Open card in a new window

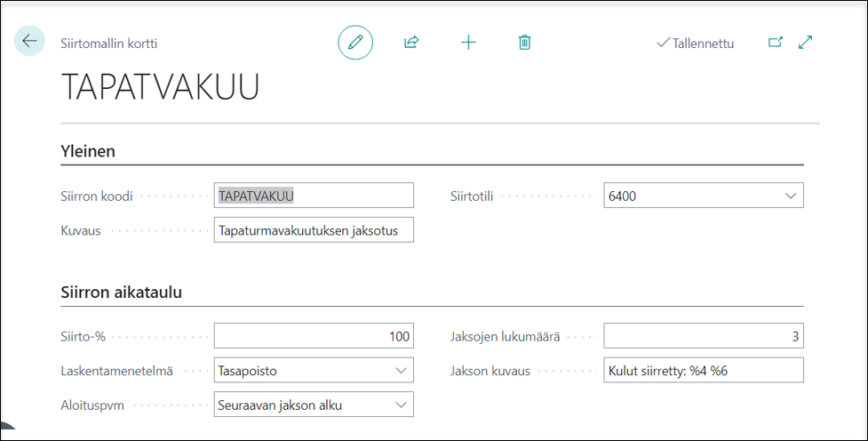(x=776, y=42)
